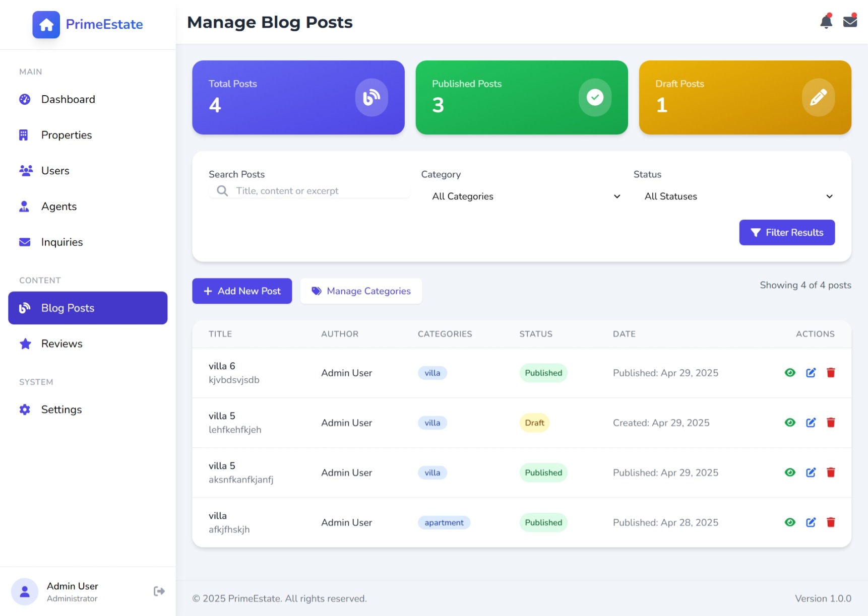
Task: Click trash icon for apartment post
Action: click(x=831, y=522)
